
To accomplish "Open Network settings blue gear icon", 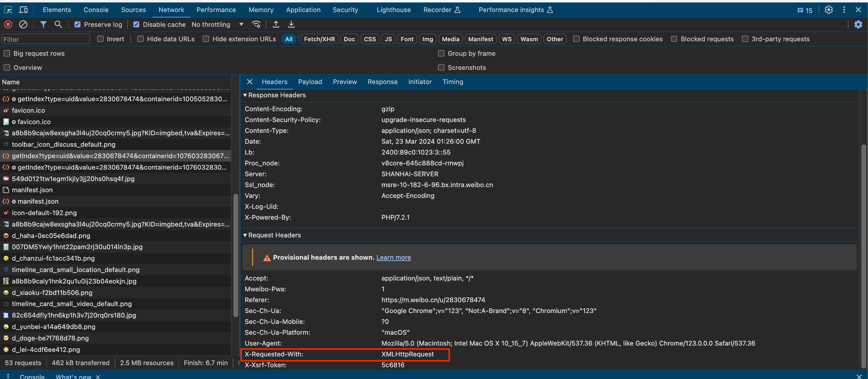I will (858, 24).
